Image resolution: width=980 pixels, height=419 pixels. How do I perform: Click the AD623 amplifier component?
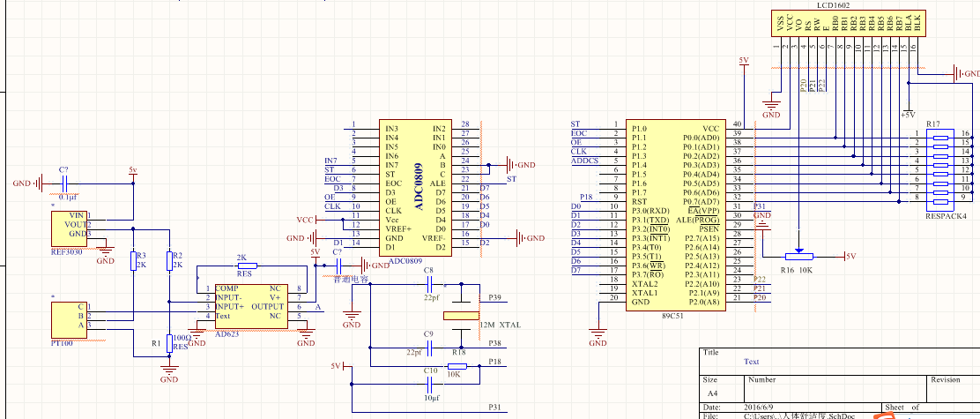(x=248, y=303)
